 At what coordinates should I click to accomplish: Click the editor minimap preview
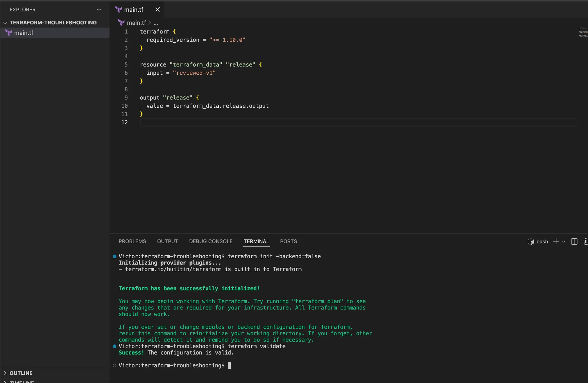[583, 32]
